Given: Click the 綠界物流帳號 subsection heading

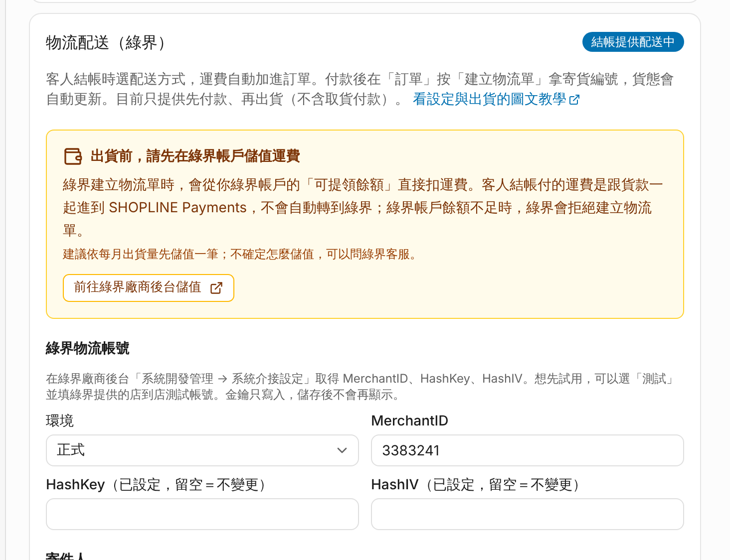Looking at the screenshot, I should tap(88, 348).
